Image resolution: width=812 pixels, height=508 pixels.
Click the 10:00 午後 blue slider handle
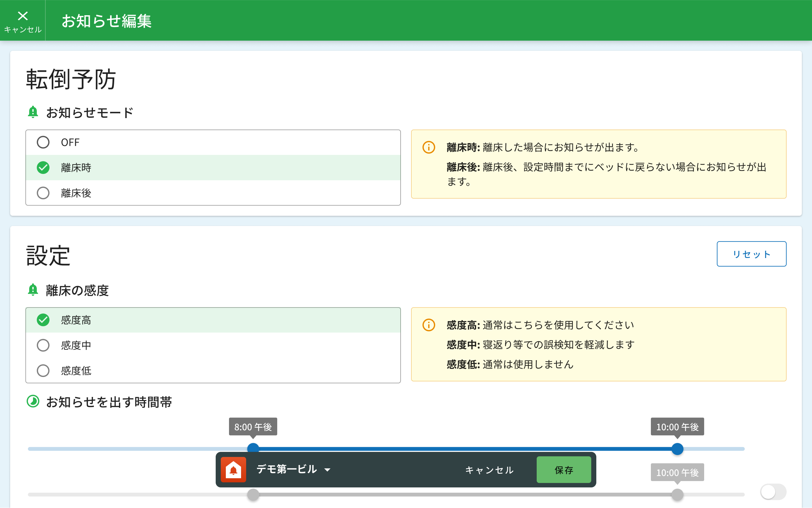tap(677, 449)
